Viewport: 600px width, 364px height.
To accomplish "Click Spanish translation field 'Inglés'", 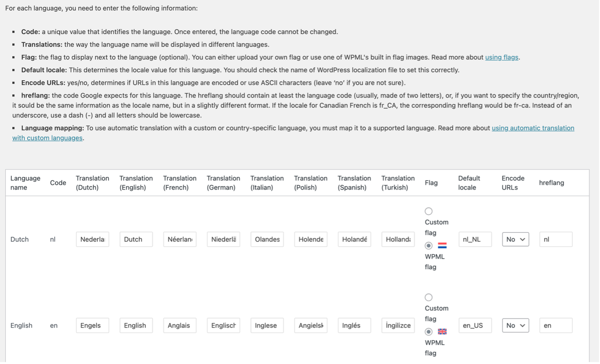I will (354, 326).
